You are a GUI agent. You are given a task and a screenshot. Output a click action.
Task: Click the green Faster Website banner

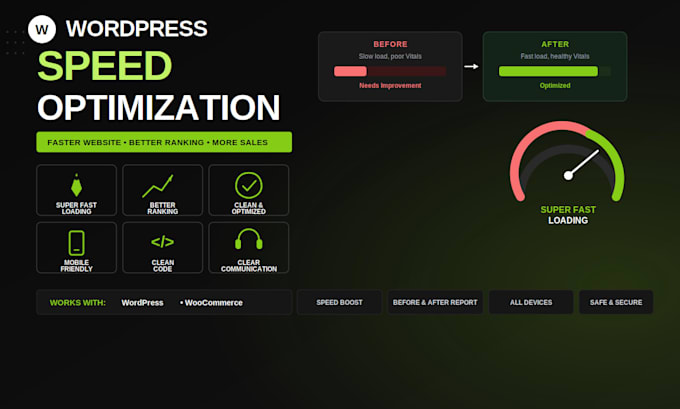pyautogui.click(x=164, y=142)
